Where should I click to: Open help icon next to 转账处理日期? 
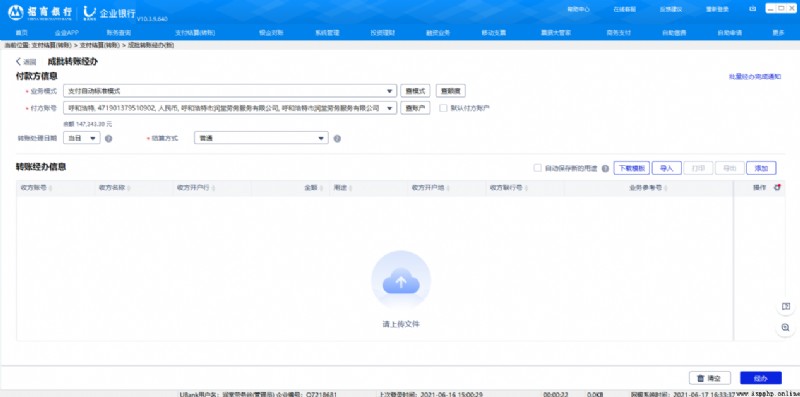108,138
